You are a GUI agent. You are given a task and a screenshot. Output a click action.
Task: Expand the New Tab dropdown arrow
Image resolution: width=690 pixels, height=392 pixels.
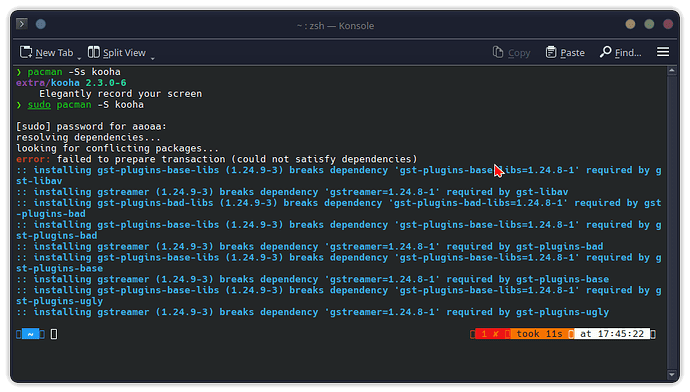[x=79, y=58]
